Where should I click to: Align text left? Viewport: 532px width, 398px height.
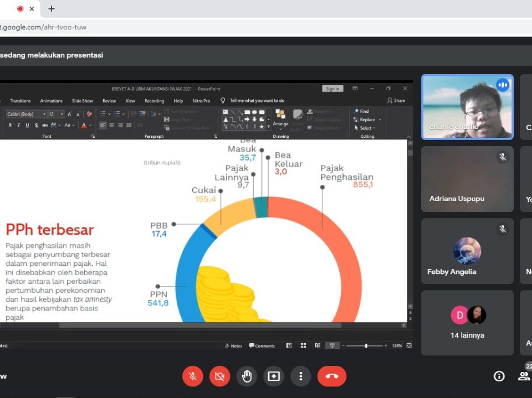[x=103, y=125]
